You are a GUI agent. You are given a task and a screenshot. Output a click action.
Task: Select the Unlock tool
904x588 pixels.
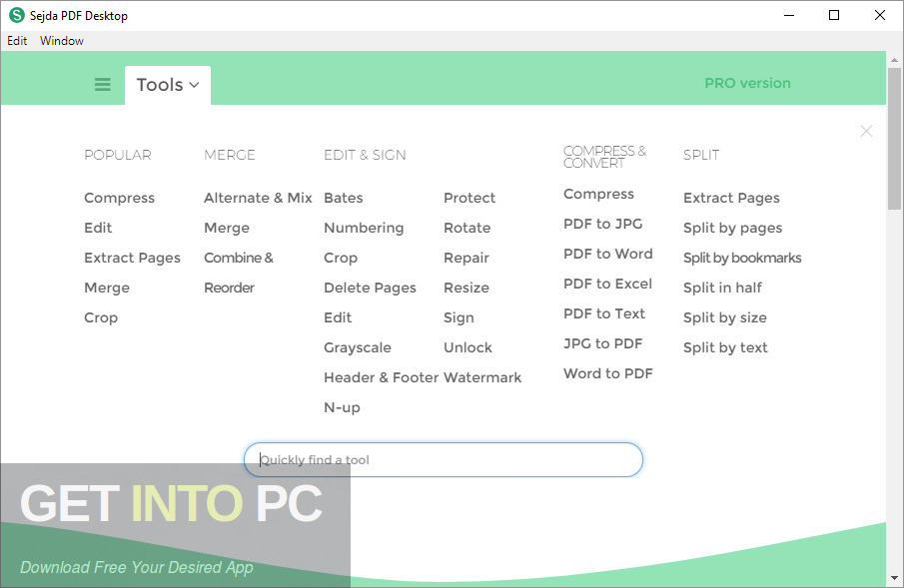pyautogui.click(x=468, y=347)
